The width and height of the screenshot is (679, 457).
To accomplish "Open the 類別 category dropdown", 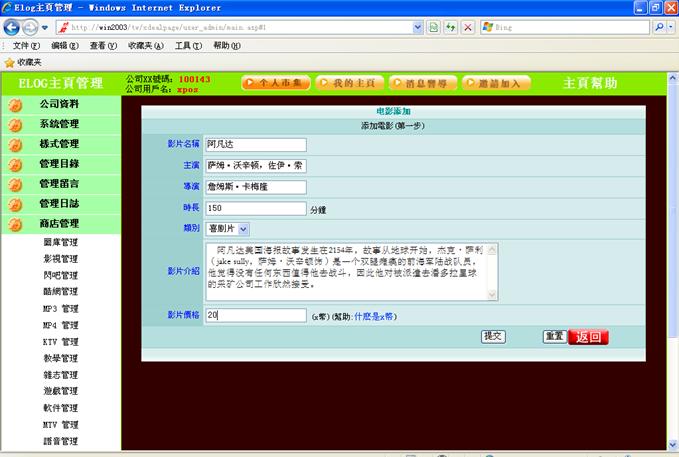I will [244, 230].
